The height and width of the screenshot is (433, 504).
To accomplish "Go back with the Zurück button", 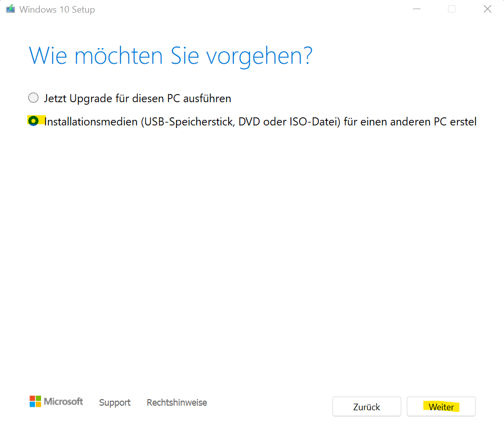I will coord(366,407).
